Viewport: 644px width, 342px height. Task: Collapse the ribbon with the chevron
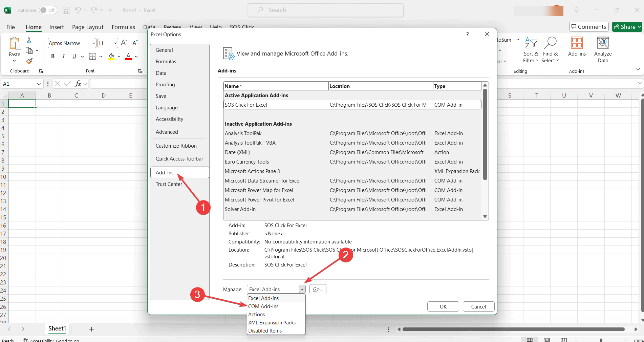click(x=638, y=69)
